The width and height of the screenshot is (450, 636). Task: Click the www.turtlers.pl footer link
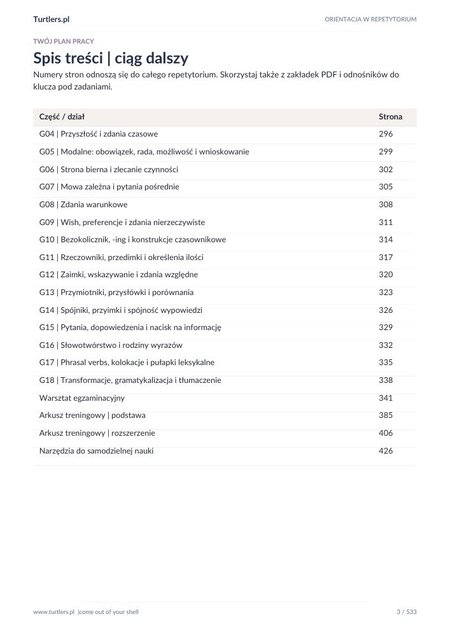pyautogui.click(x=54, y=612)
